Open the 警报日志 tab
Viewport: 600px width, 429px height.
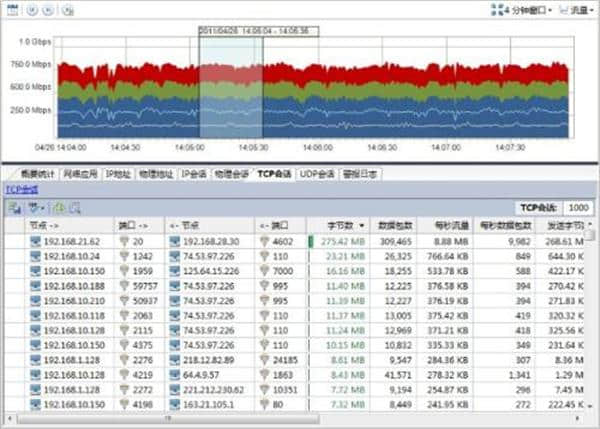point(359,173)
